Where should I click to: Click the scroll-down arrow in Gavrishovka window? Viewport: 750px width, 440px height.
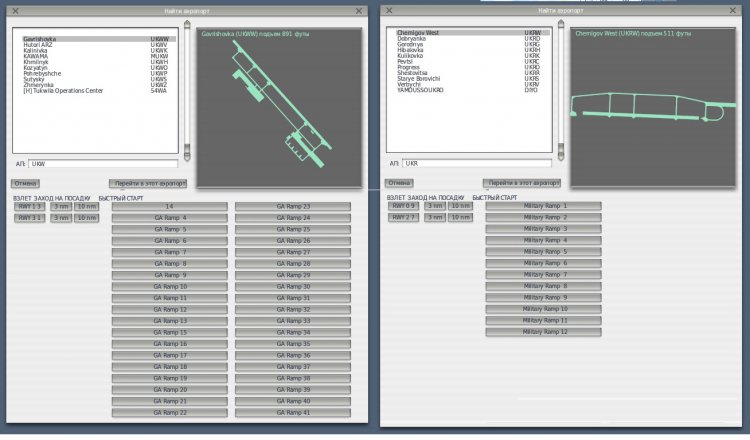click(x=187, y=156)
